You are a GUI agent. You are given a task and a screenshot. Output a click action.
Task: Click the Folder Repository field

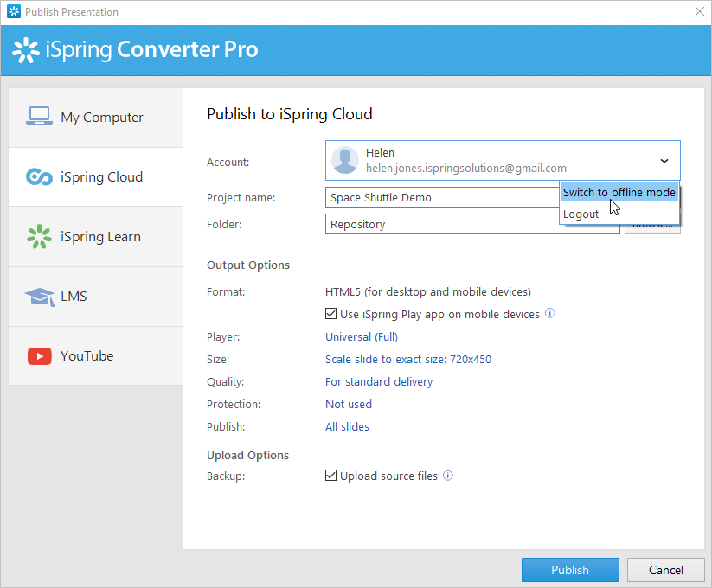tap(472, 224)
